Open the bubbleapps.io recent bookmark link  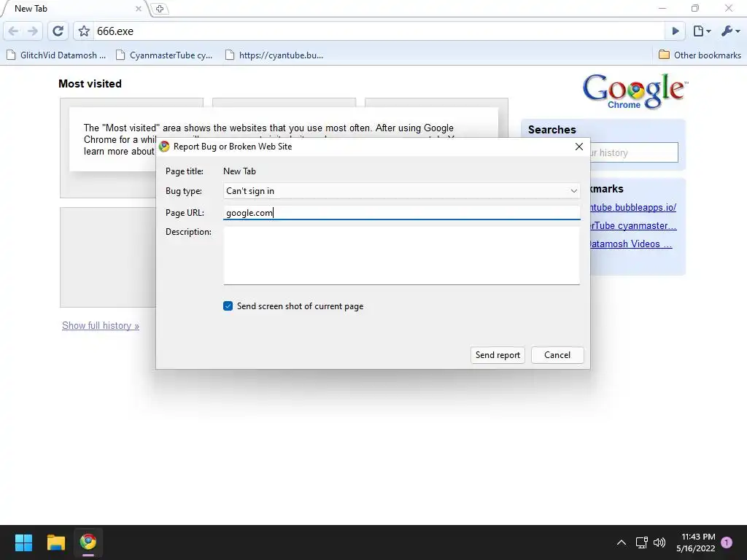[x=633, y=208]
